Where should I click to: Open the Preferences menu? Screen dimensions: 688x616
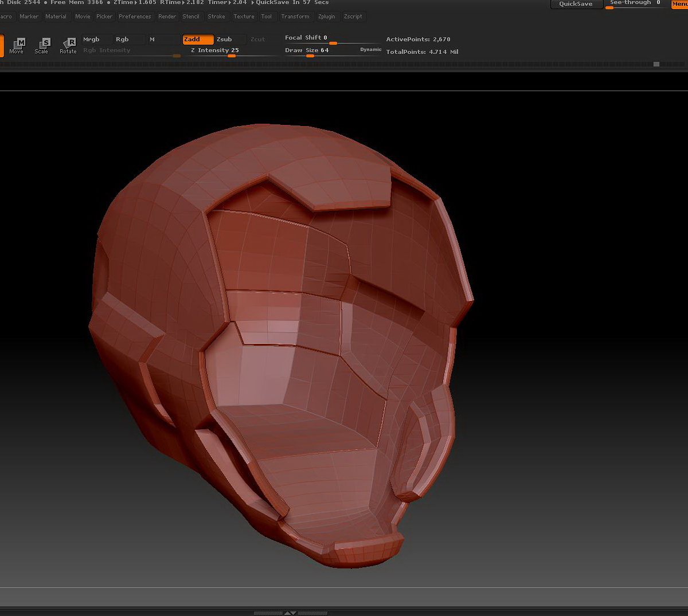tap(135, 17)
